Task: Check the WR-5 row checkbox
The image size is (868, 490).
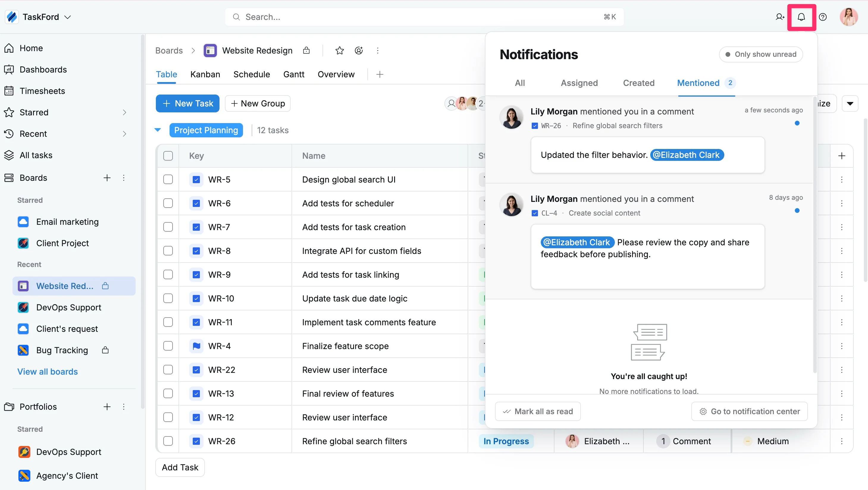Action: tap(168, 180)
